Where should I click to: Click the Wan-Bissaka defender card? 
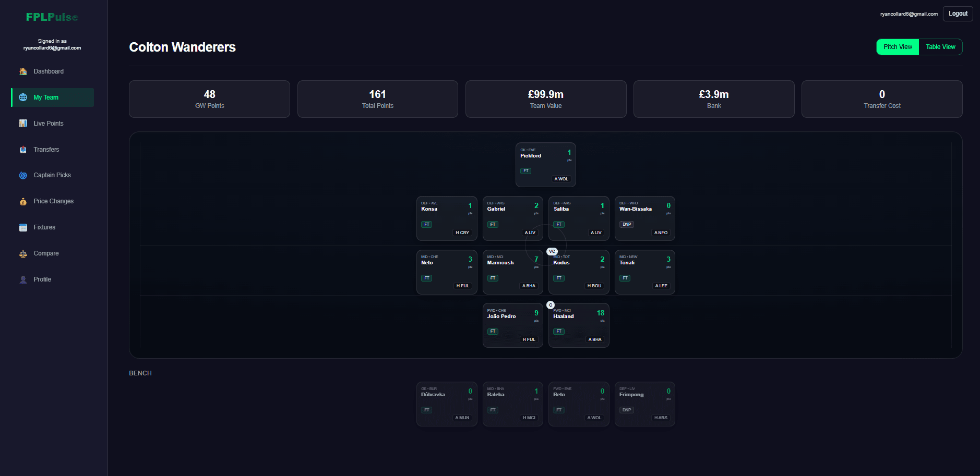click(x=644, y=218)
